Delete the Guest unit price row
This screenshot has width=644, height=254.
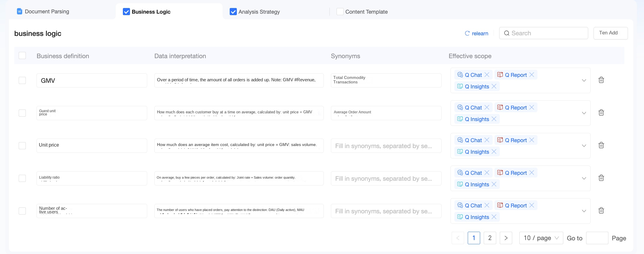pyautogui.click(x=601, y=112)
